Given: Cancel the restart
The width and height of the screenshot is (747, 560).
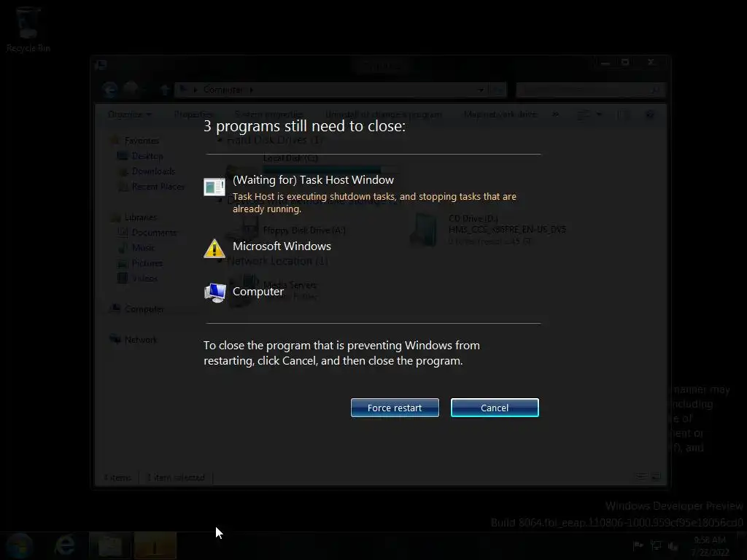Looking at the screenshot, I should click(x=495, y=408).
